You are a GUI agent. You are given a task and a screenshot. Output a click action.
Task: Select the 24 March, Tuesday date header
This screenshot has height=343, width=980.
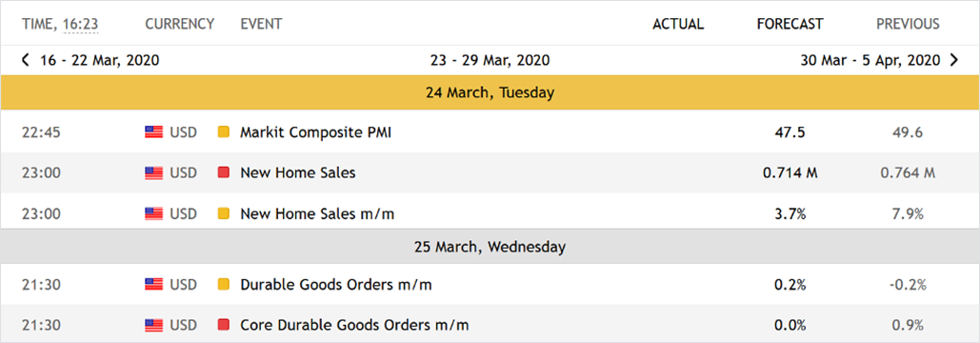490,93
